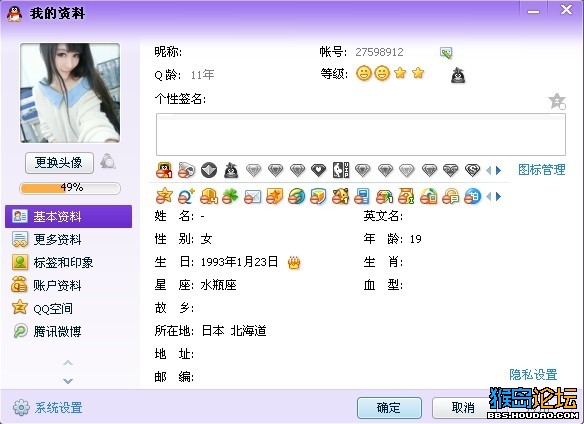
Task: Click the 确定 button
Action: coord(389,408)
